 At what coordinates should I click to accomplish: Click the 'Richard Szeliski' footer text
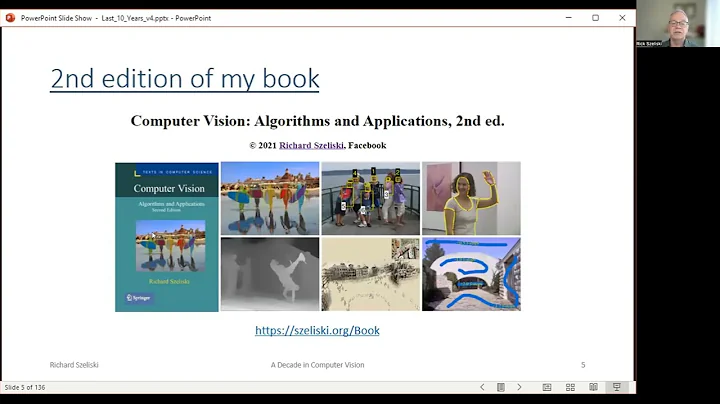pyautogui.click(x=74, y=365)
